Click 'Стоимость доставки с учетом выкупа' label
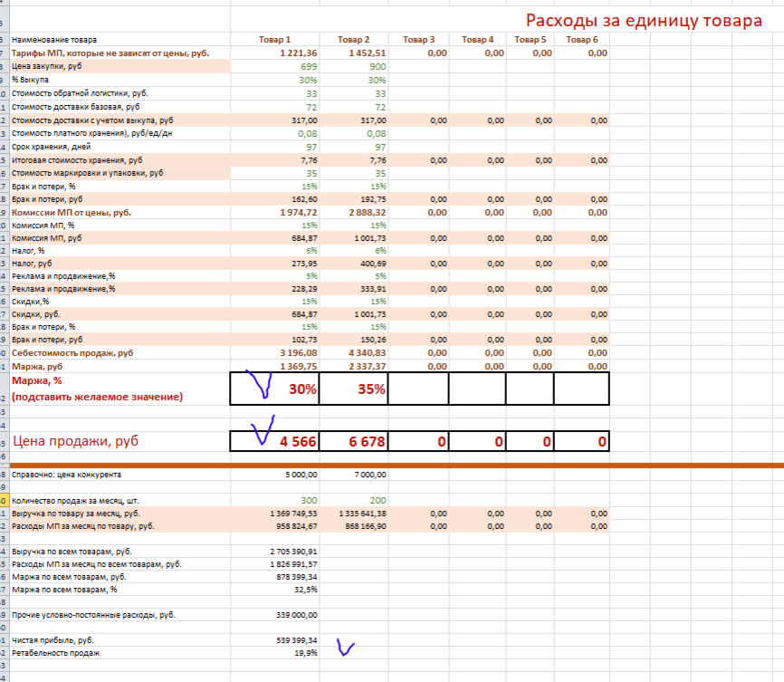Screen dimensions: 784x682 point(92,120)
